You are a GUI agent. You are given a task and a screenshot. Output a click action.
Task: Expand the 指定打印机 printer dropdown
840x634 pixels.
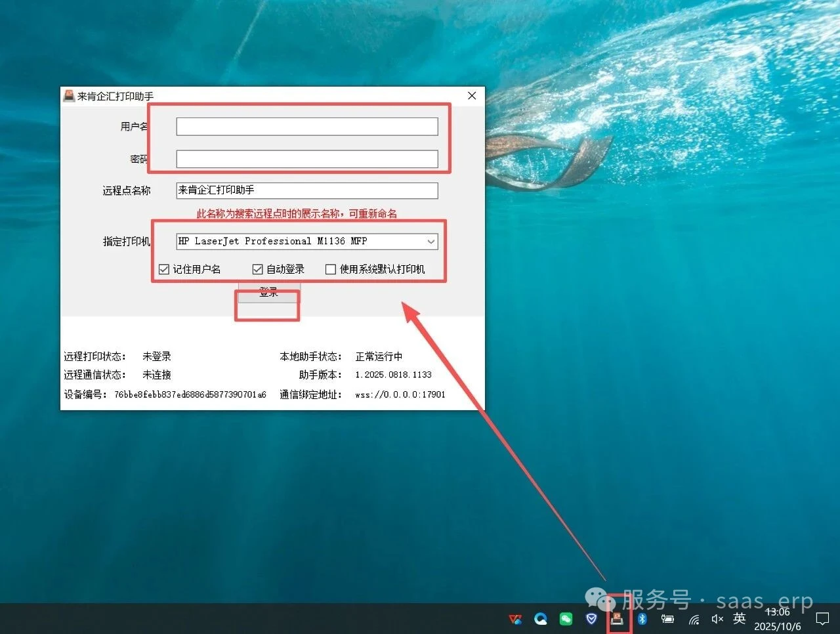430,242
